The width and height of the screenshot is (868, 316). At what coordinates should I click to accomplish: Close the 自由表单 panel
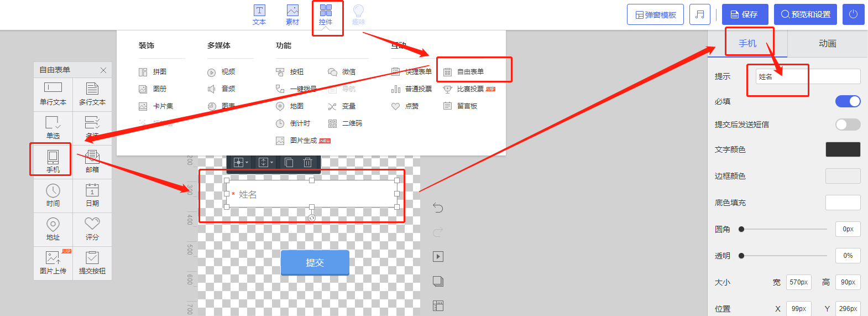[x=103, y=70]
